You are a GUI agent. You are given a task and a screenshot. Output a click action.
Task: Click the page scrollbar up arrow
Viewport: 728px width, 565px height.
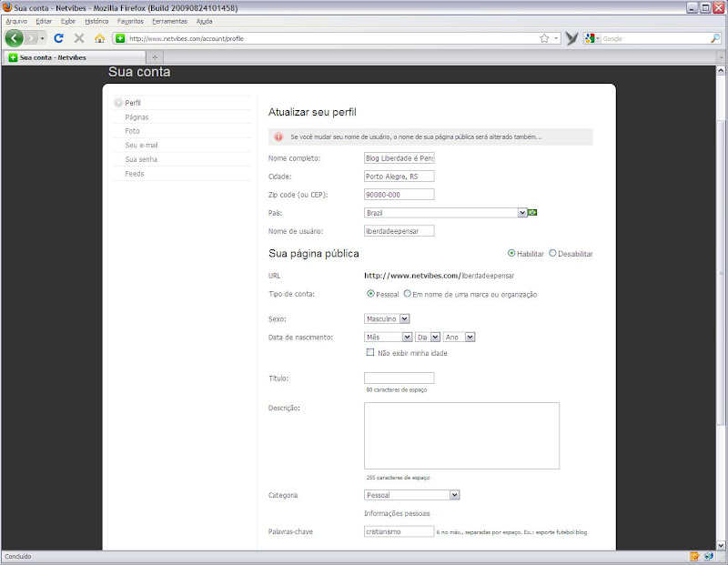(721, 71)
